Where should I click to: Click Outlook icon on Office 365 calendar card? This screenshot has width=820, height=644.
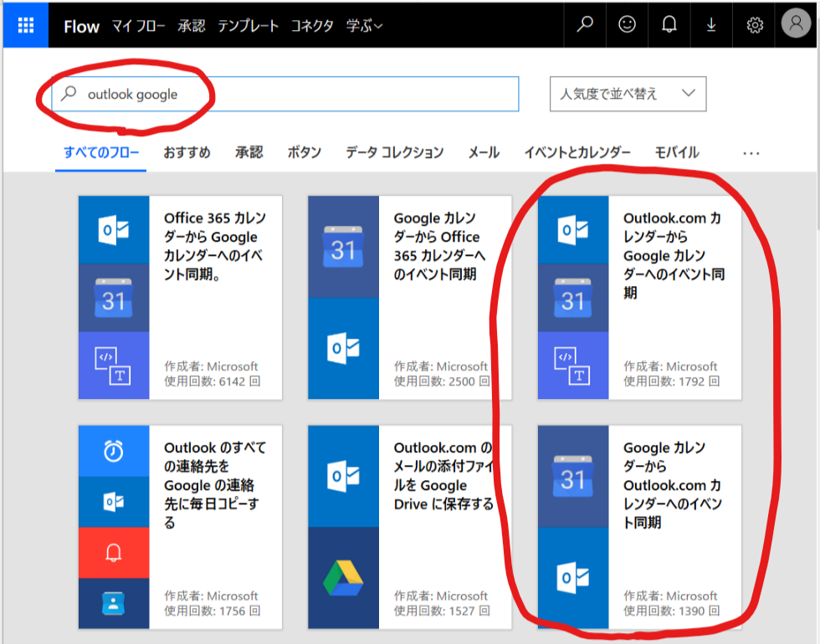[x=114, y=229]
